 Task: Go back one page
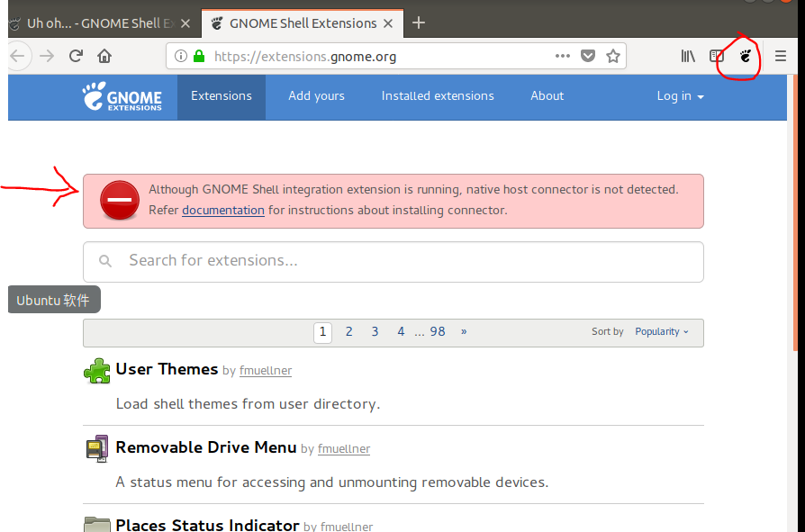[x=19, y=56]
